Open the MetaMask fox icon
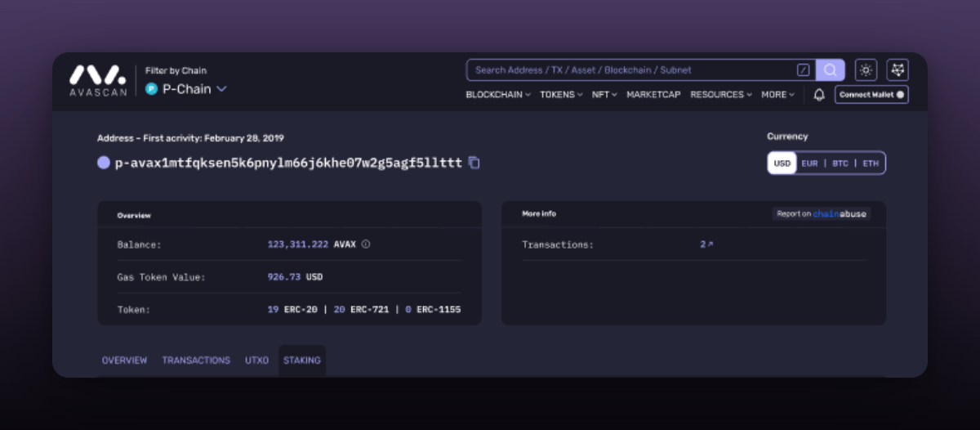The width and height of the screenshot is (980, 430). click(898, 70)
